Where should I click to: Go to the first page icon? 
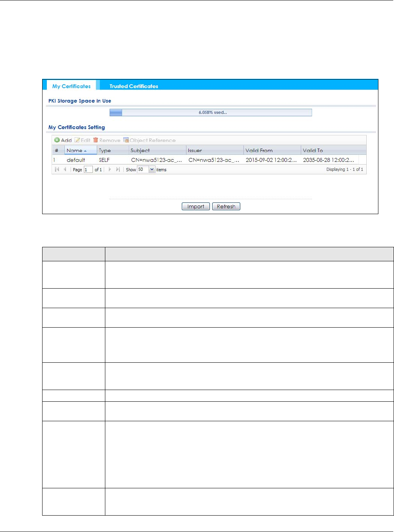coord(57,169)
